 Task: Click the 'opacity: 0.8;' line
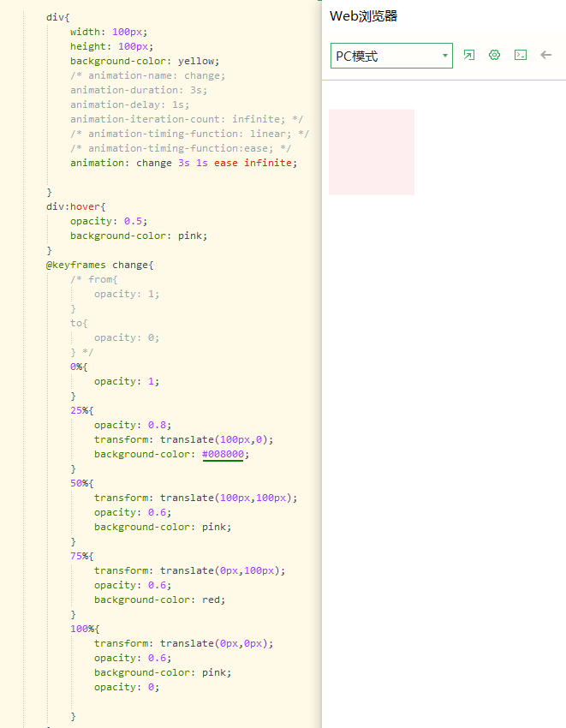(133, 426)
